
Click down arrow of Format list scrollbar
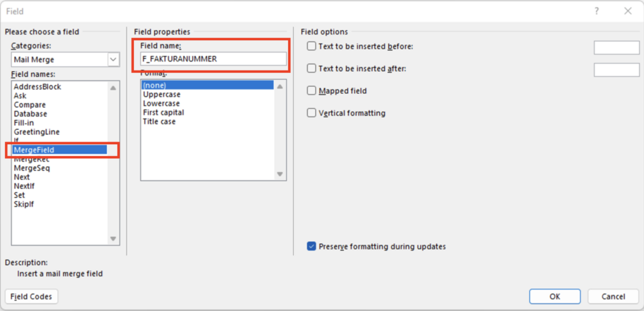tap(280, 174)
